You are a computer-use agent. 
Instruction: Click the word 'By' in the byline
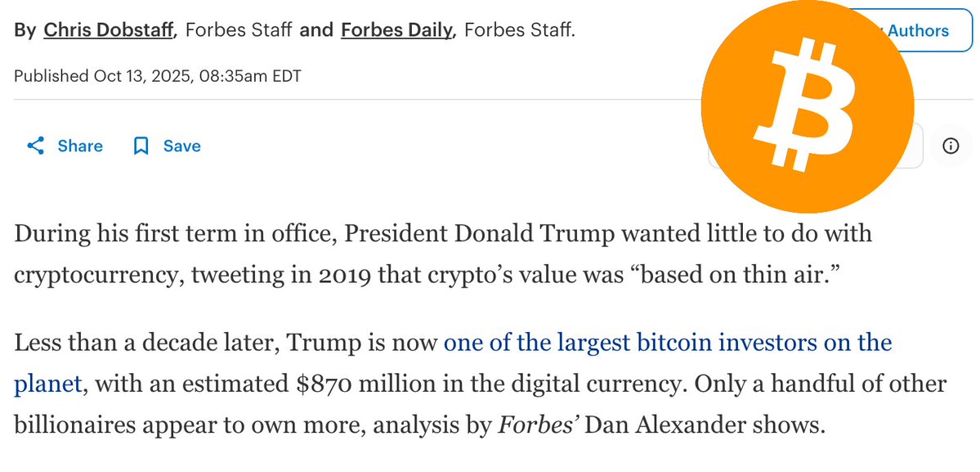click(25, 30)
